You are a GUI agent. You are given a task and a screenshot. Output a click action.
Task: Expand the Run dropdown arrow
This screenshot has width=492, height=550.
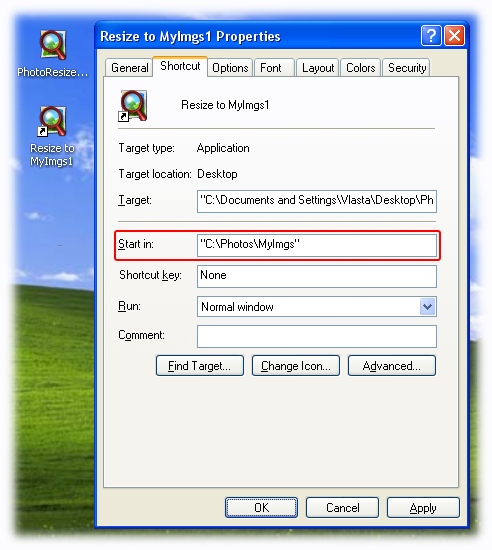click(427, 307)
